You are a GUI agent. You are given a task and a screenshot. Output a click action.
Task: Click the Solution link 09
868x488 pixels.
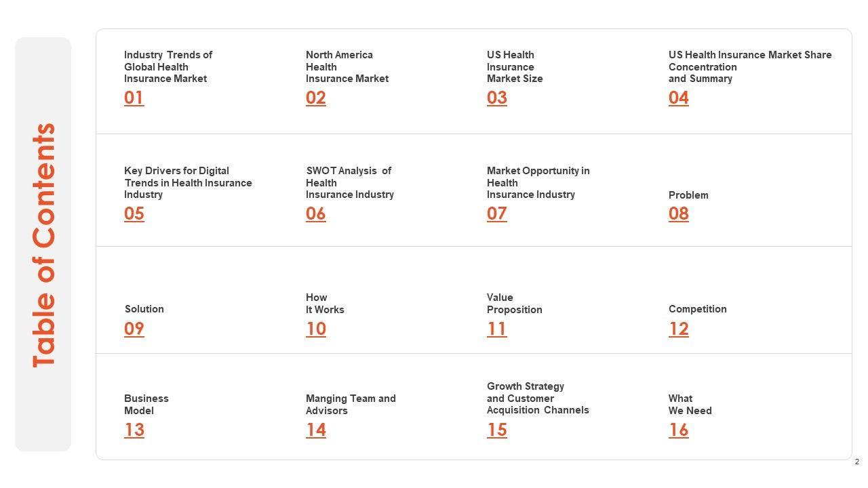click(134, 329)
